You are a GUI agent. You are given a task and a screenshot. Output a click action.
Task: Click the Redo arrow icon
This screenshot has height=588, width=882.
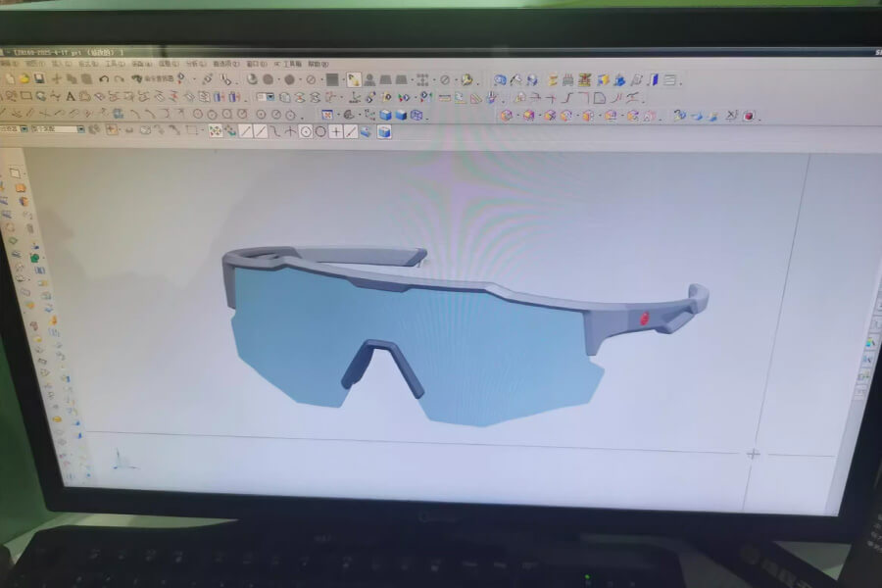pos(120,78)
